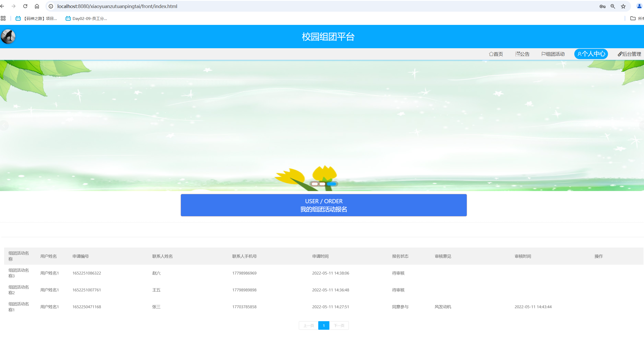Select the 个人中心 navigation item
The width and height of the screenshot is (644, 337).
(x=591, y=54)
